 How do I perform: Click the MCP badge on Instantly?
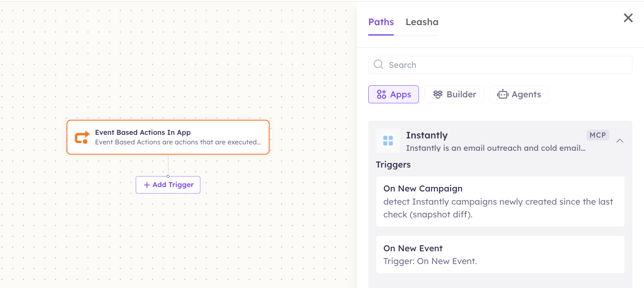pos(598,135)
